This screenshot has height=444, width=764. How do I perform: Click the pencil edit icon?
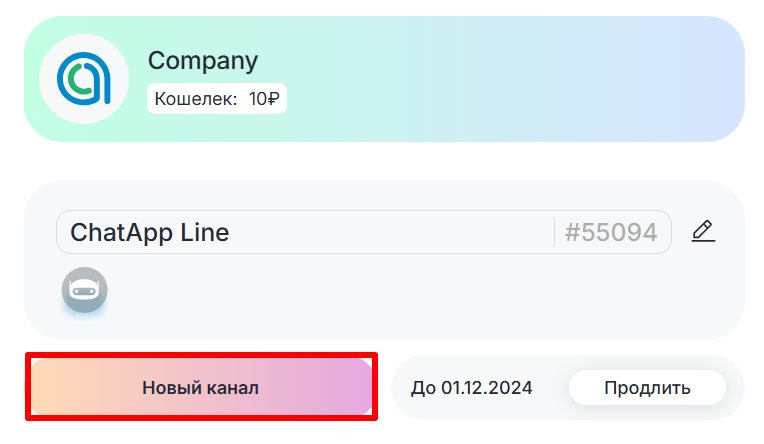(703, 232)
